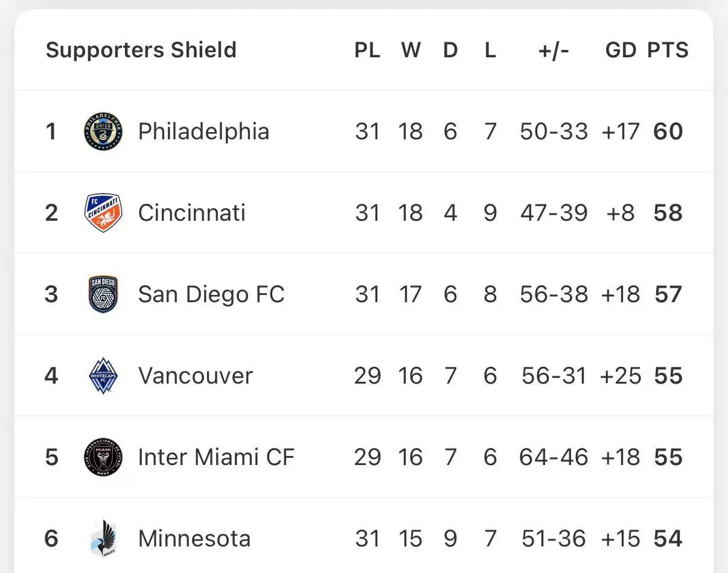Open the Cincinnati team name link
Image resolution: width=728 pixels, height=573 pixels.
[191, 213]
